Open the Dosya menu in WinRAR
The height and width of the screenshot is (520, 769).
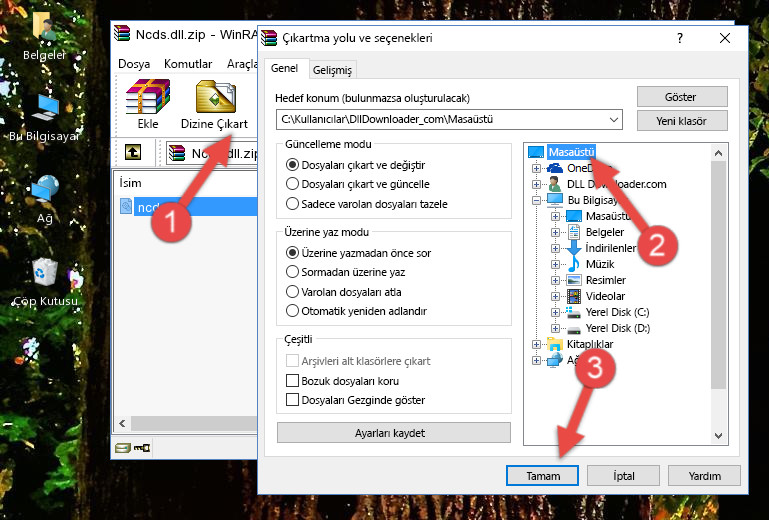134,64
